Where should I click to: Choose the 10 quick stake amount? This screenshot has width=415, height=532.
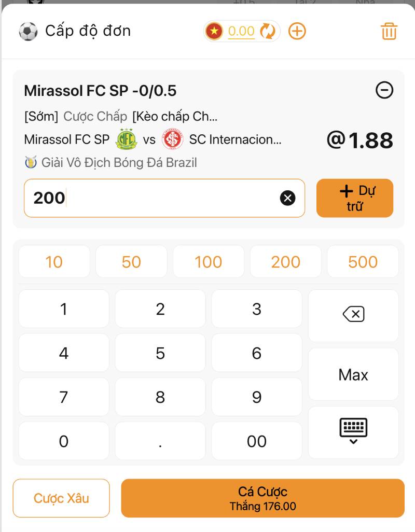coord(54,262)
